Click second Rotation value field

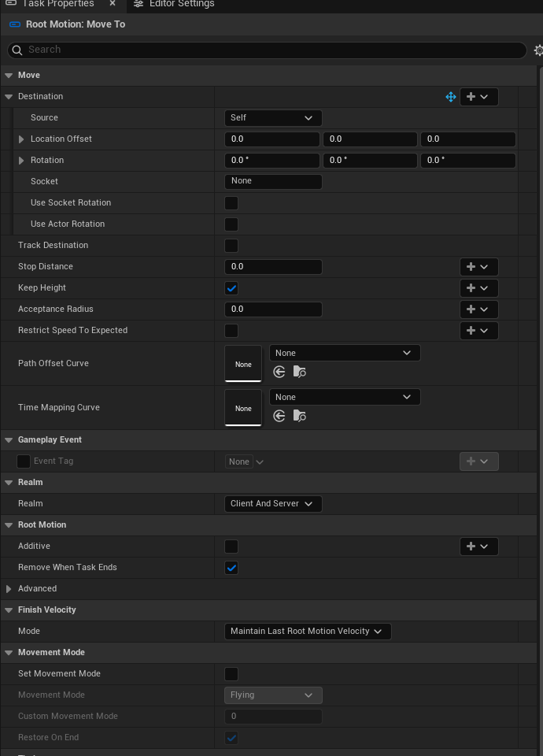click(370, 161)
